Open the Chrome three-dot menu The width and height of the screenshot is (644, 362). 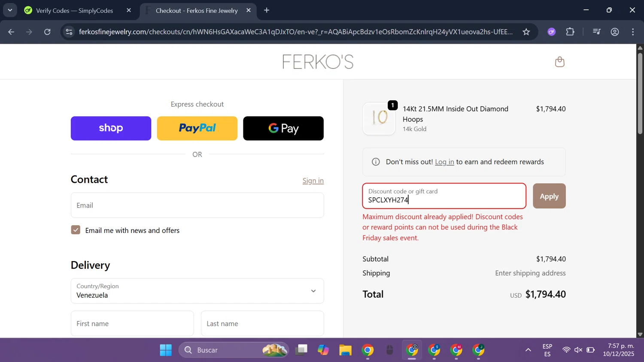coord(633,32)
